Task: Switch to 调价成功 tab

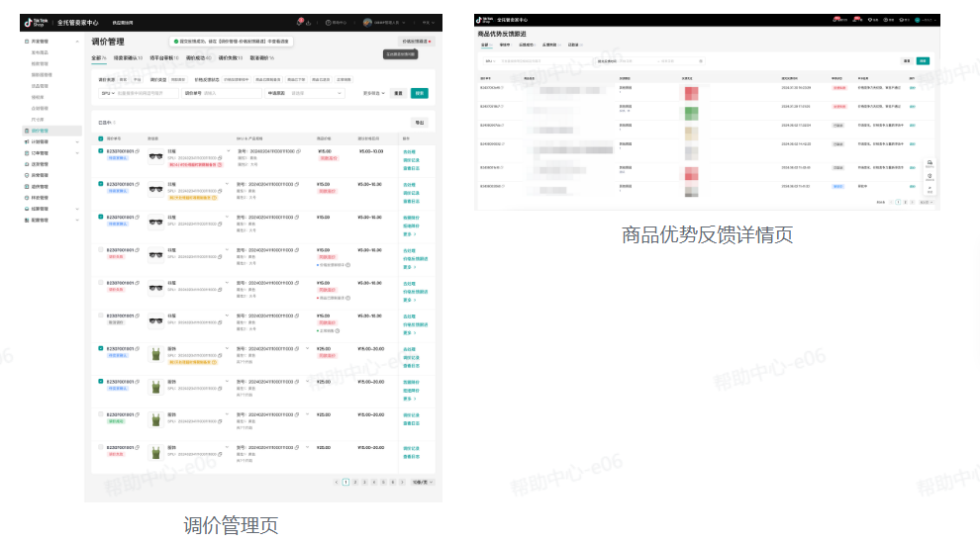Action: (x=198, y=58)
